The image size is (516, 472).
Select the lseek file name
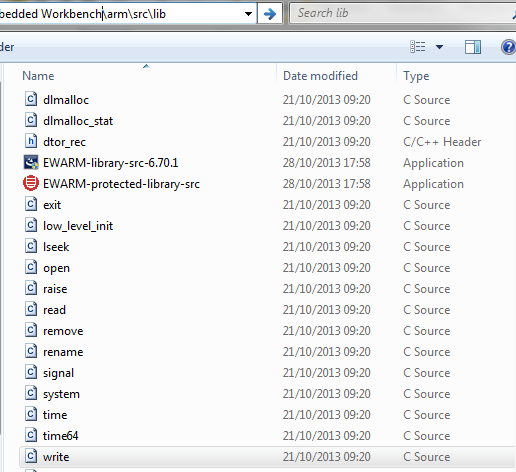56,247
